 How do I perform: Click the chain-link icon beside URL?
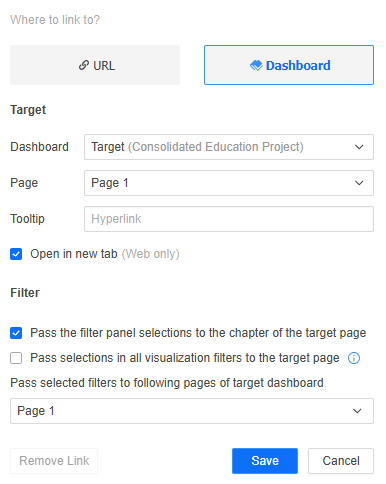84,65
